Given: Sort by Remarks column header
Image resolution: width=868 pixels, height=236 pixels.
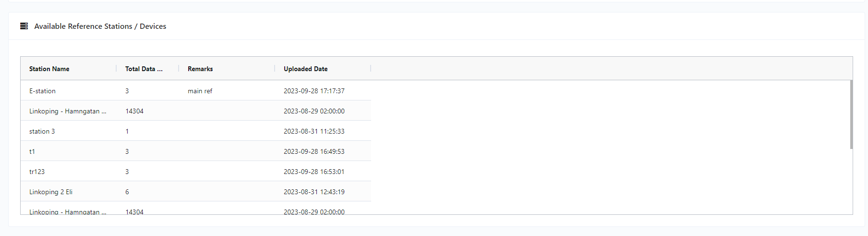Looking at the screenshot, I should [x=200, y=69].
